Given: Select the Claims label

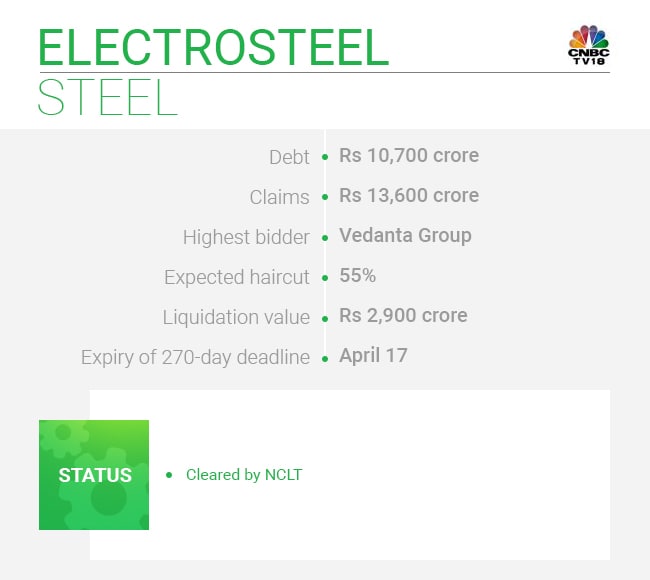Looking at the screenshot, I should coord(280,197).
